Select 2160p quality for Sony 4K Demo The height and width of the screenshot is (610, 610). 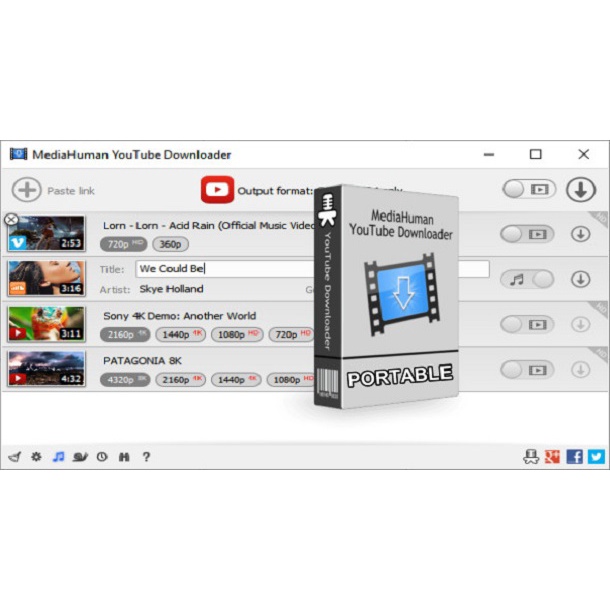pyautogui.click(x=125, y=334)
